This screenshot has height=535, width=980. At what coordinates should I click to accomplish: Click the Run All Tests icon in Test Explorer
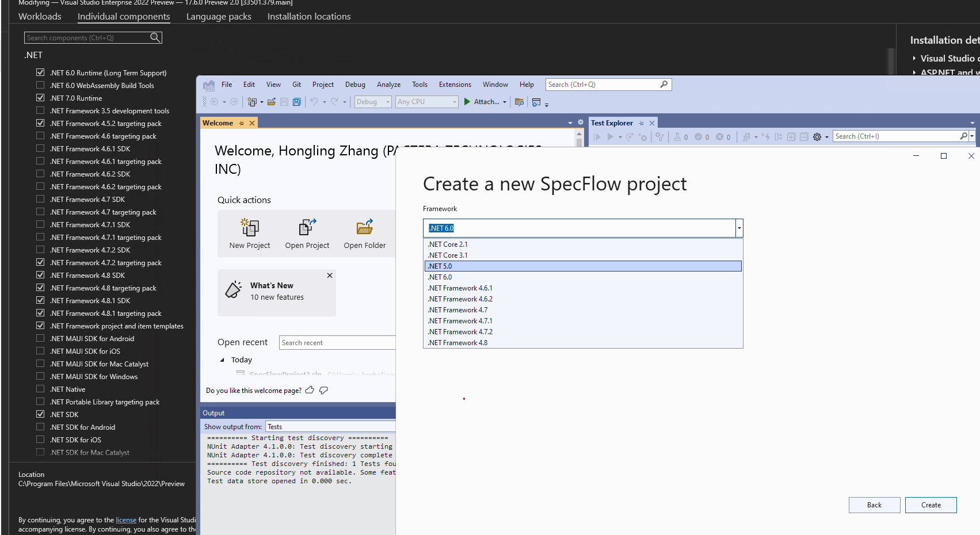coord(597,137)
